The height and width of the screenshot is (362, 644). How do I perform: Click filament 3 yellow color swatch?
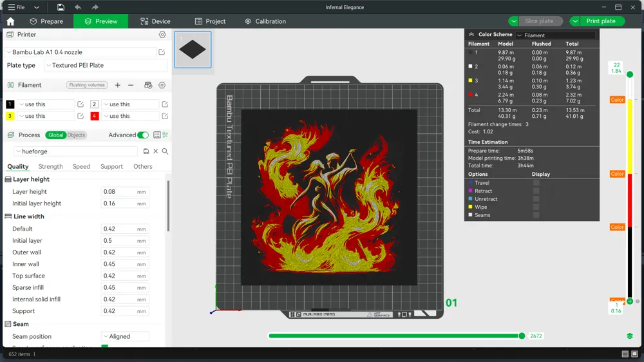(10, 116)
